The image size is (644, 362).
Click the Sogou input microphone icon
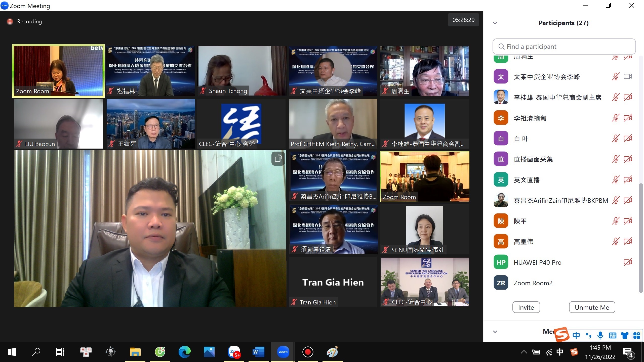(x=600, y=335)
